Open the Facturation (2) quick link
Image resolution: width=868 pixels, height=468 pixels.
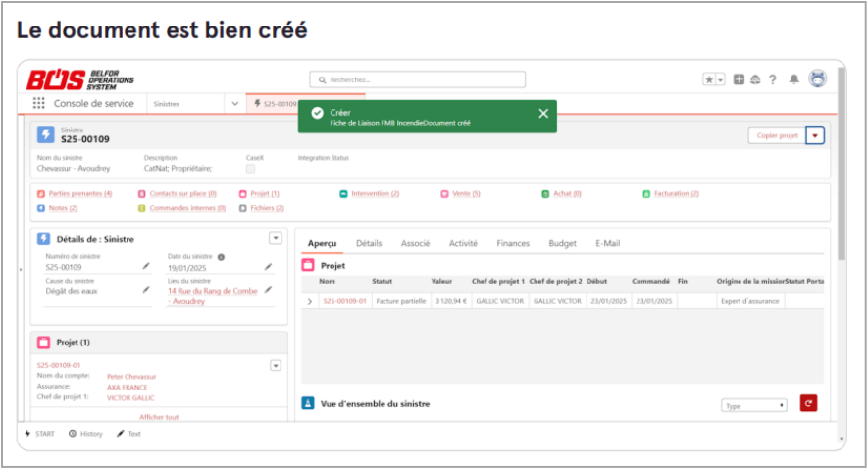(677, 194)
